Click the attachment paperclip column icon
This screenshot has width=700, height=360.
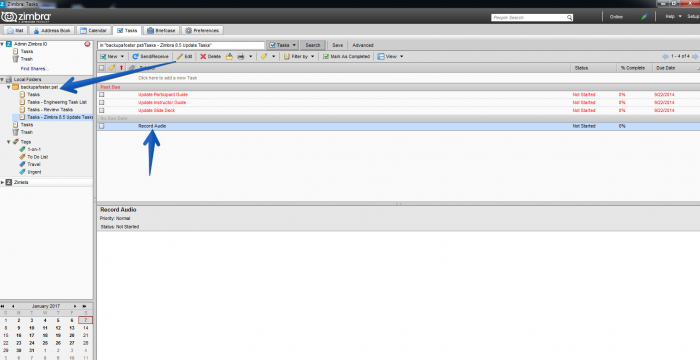pos(132,68)
